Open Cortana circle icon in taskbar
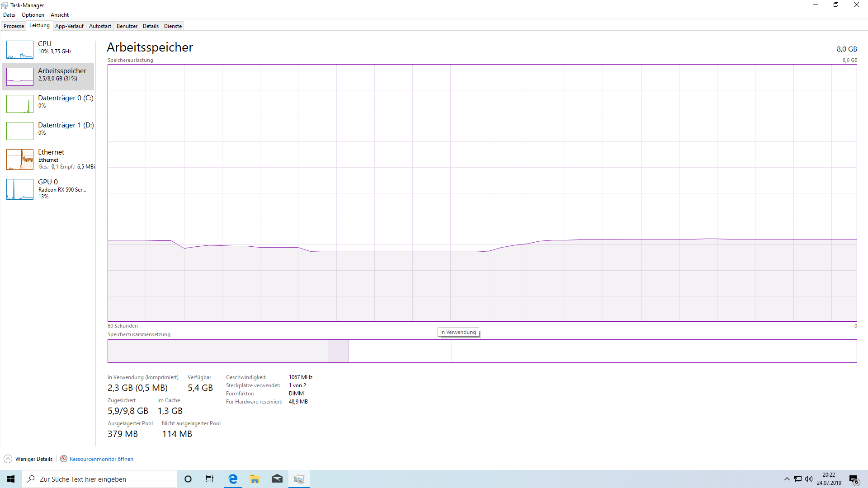Screen dimensions: 868x488 click(188, 479)
